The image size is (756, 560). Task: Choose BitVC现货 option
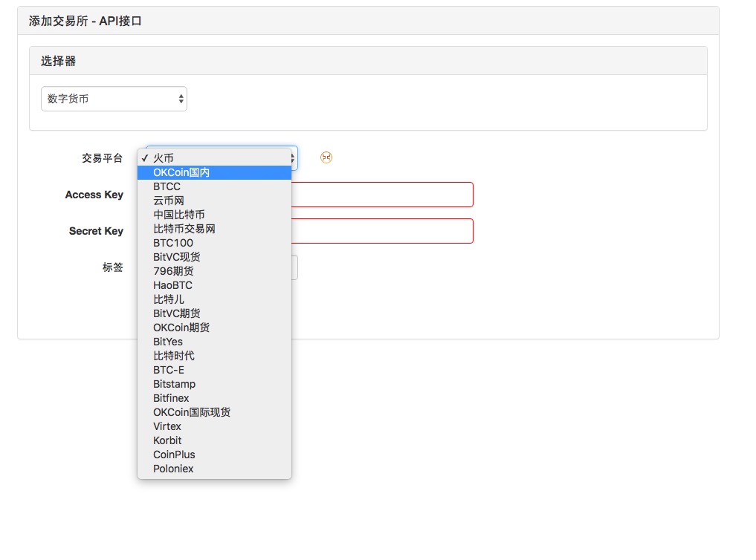(215, 257)
